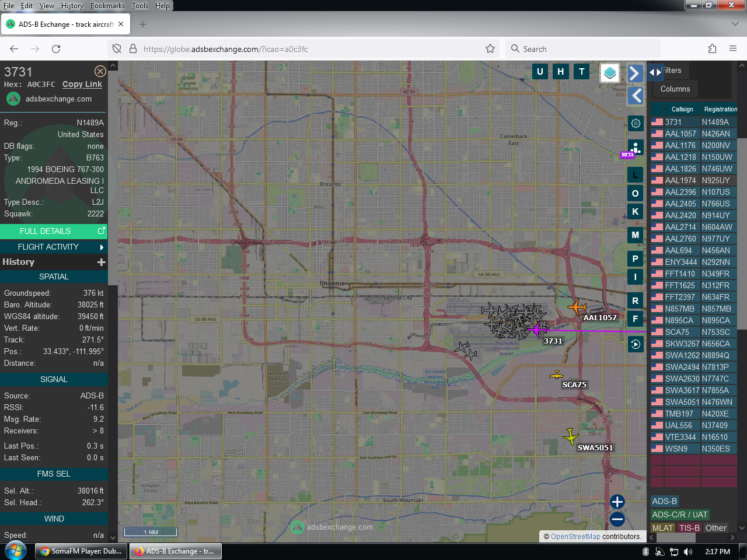
Task: Open the Firefox application menu
Action: click(x=733, y=49)
